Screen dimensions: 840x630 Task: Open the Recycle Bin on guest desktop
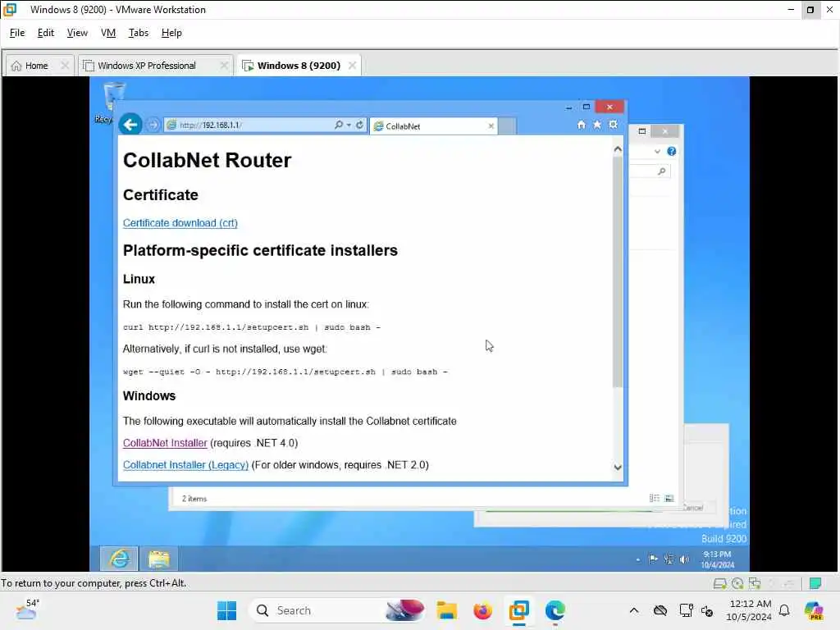pyautogui.click(x=112, y=102)
